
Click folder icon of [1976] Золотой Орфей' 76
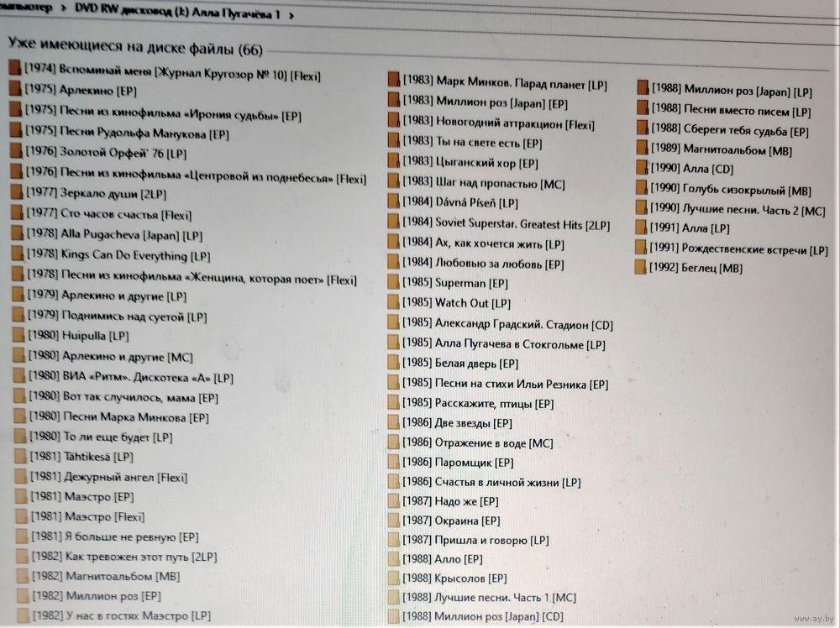(16, 151)
